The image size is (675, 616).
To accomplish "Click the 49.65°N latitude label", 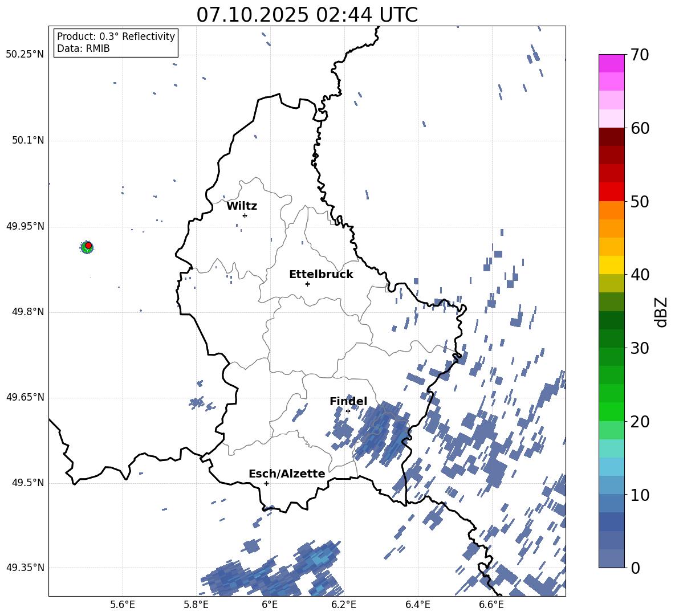I will 25,397.
